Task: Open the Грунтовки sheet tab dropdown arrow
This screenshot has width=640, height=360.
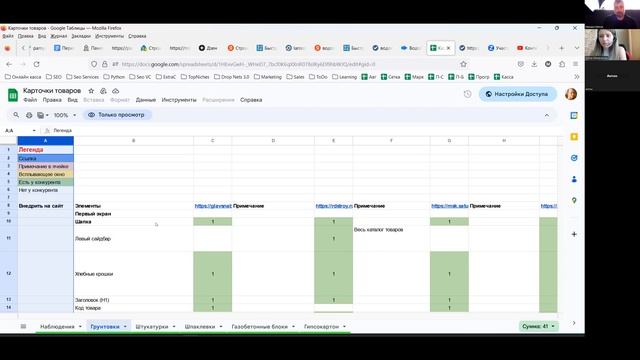Action: click(x=125, y=327)
